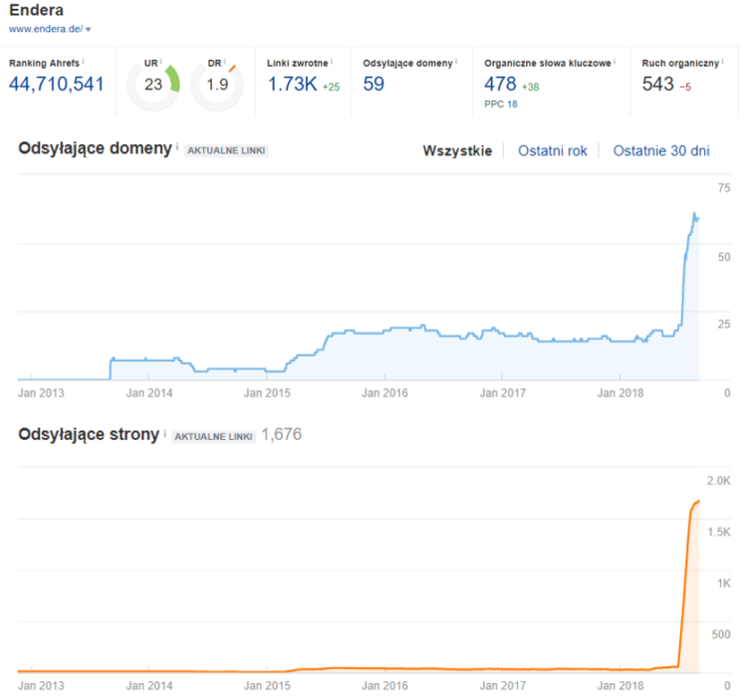747x700 pixels.
Task: Click the organic traffic value 543
Action: click(658, 85)
